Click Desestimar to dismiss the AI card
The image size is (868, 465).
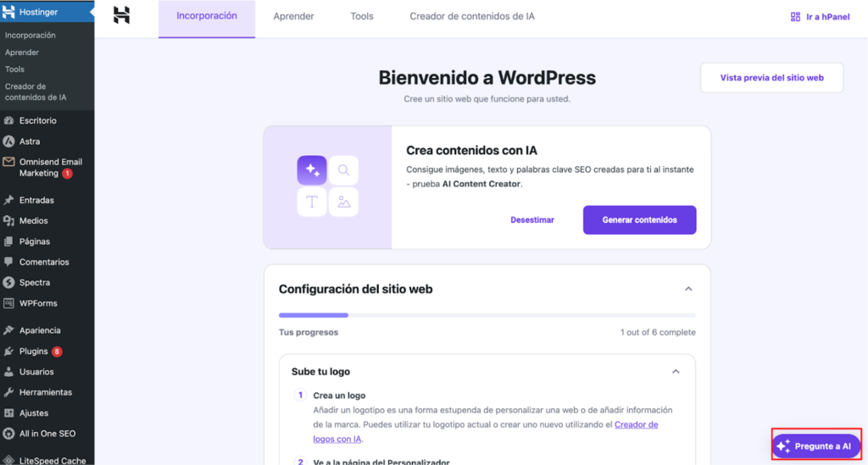pos(532,220)
